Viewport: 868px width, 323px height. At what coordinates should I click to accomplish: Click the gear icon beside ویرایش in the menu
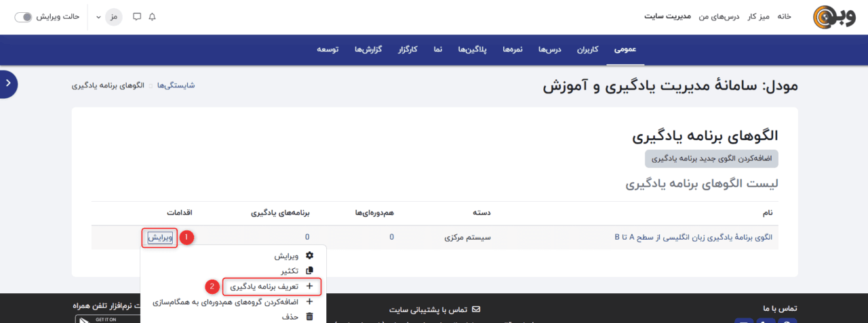(310, 256)
